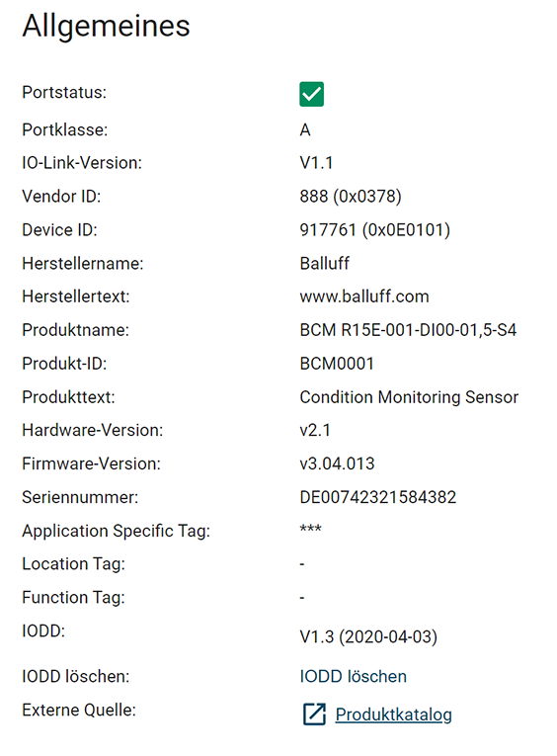Open the Produktkatalog link
Viewport: 557px width, 756px height.
coord(394,714)
